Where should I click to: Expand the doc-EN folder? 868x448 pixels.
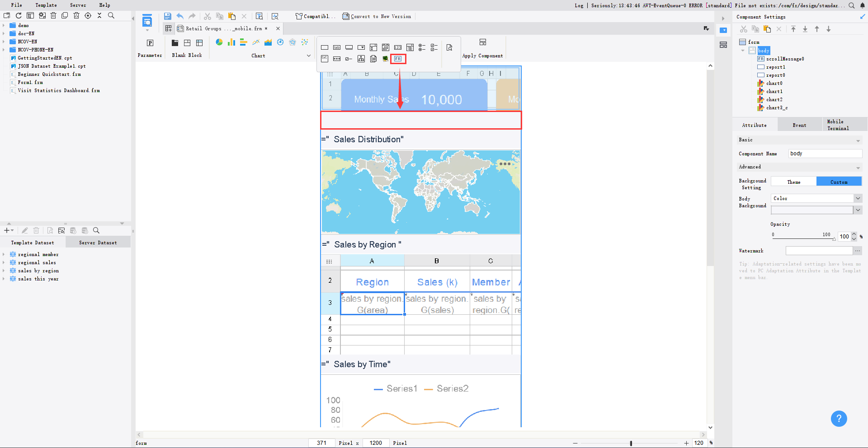(4, 33)
